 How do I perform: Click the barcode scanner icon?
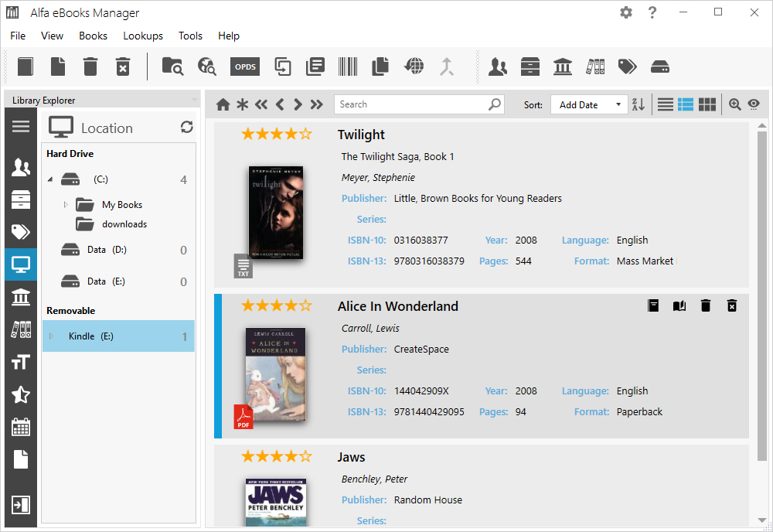click(x=348, y=66)
